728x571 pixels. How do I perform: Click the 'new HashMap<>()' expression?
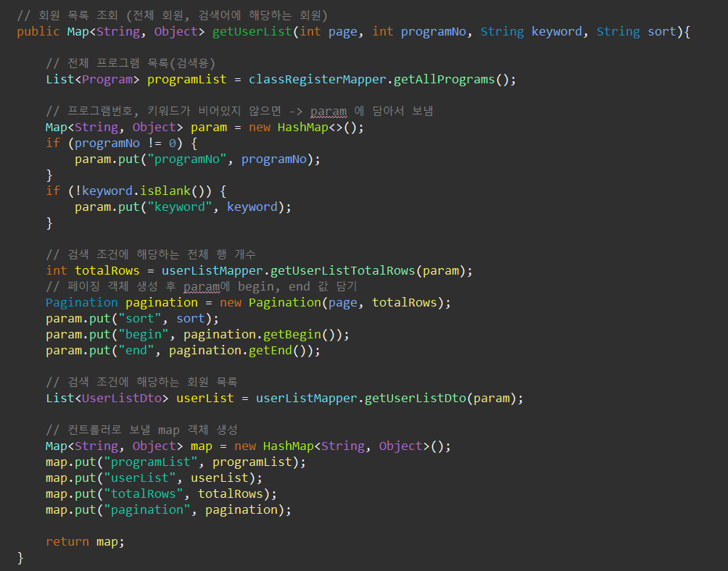coord(307,127)
